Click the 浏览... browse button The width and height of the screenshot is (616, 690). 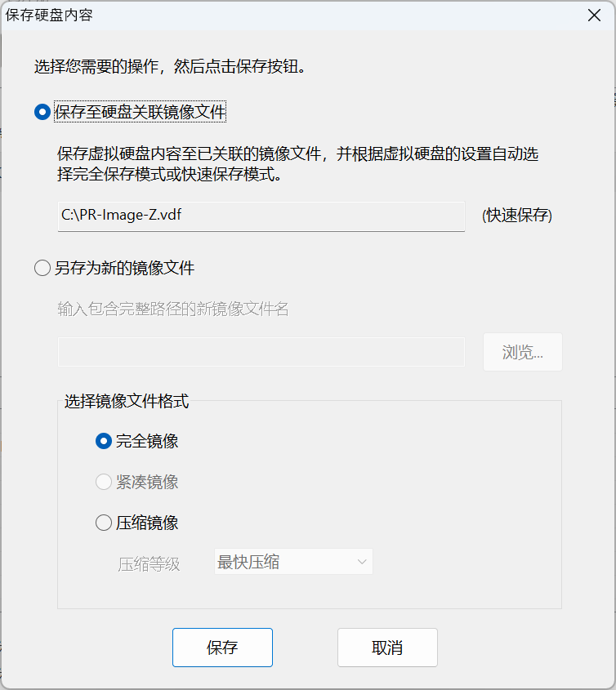(523, 352)
